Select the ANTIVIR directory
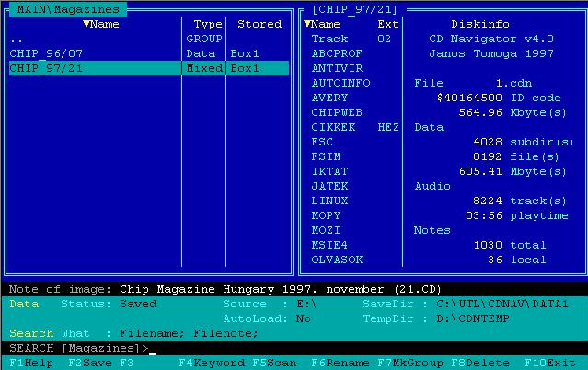 (x=337, y=68)
